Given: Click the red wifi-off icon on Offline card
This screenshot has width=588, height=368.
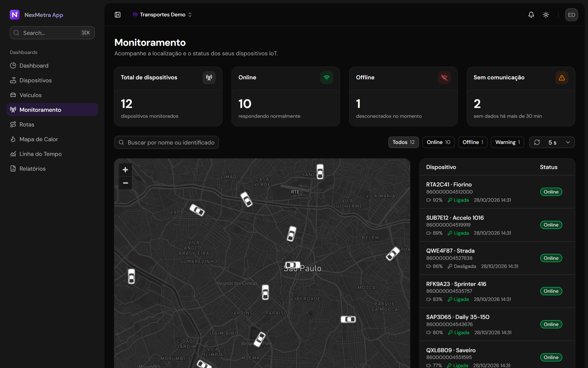Looking at the screenshot, I should [444, 78].
